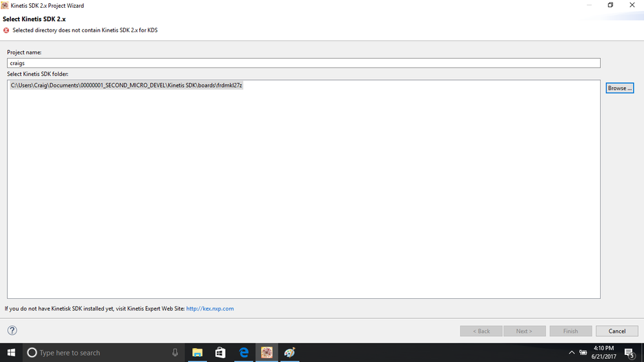Viewport: 644px width, 362px height.
Task: Click the disabled Next button
Action: 525,331
